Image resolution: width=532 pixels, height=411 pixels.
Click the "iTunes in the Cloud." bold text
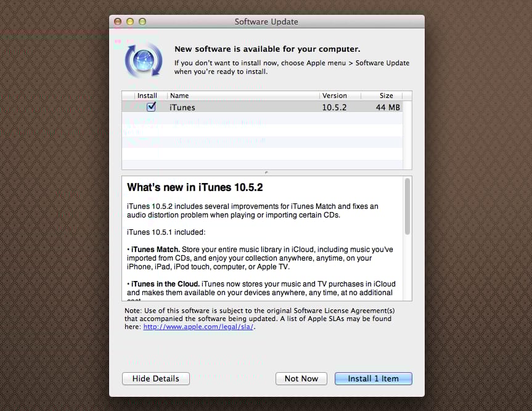click(x=165, y=284)
